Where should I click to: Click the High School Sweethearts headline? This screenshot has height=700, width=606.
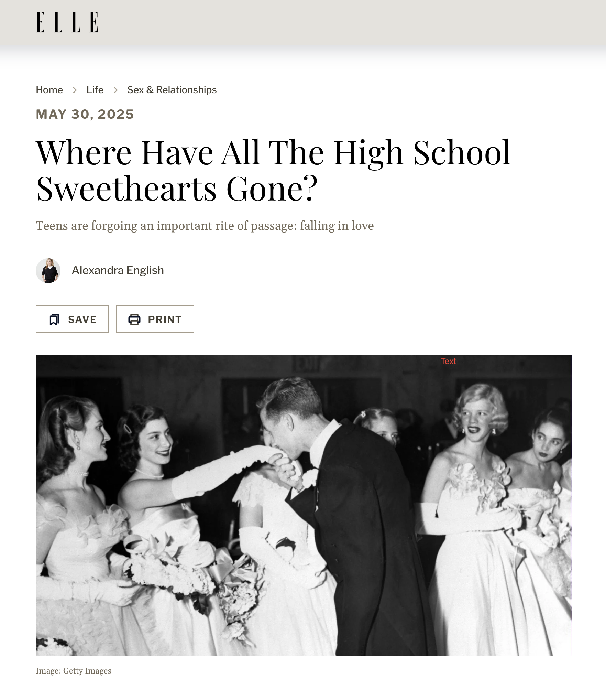(273, 170)
